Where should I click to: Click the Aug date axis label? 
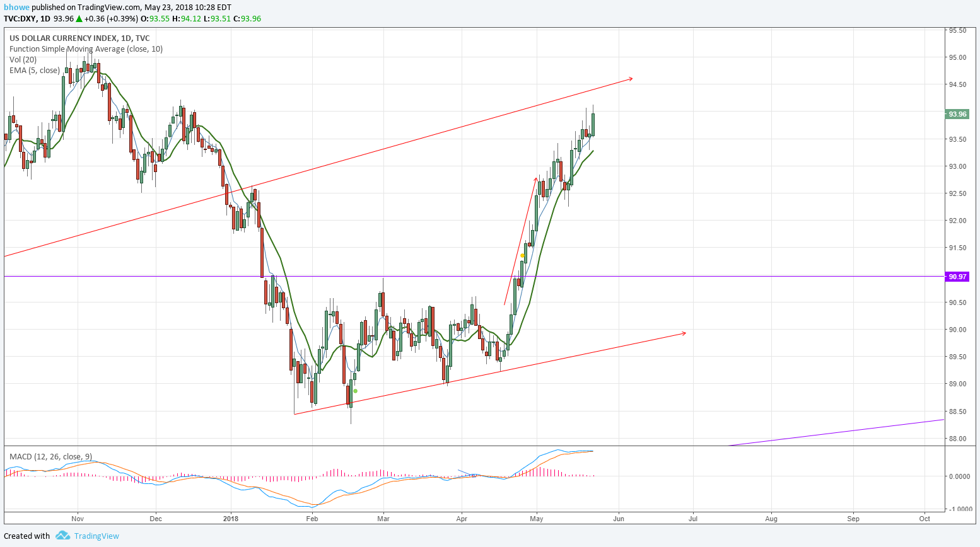click(771, 519)
